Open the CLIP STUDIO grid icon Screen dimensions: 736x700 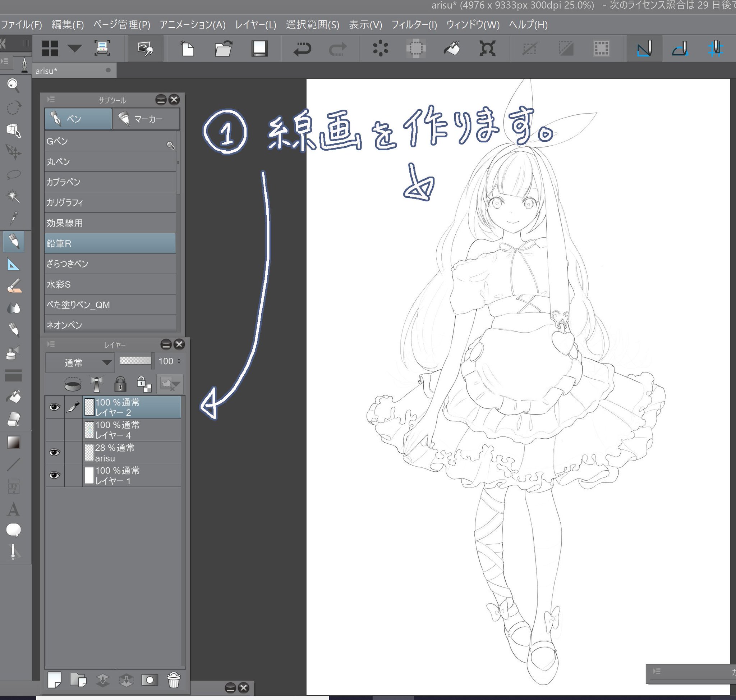(50, 49)
